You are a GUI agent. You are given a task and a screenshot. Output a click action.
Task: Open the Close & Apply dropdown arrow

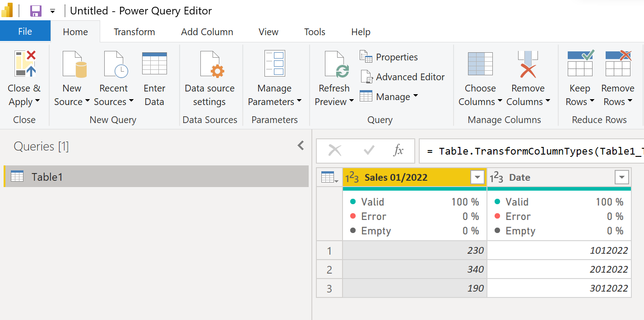click(37, 101)
